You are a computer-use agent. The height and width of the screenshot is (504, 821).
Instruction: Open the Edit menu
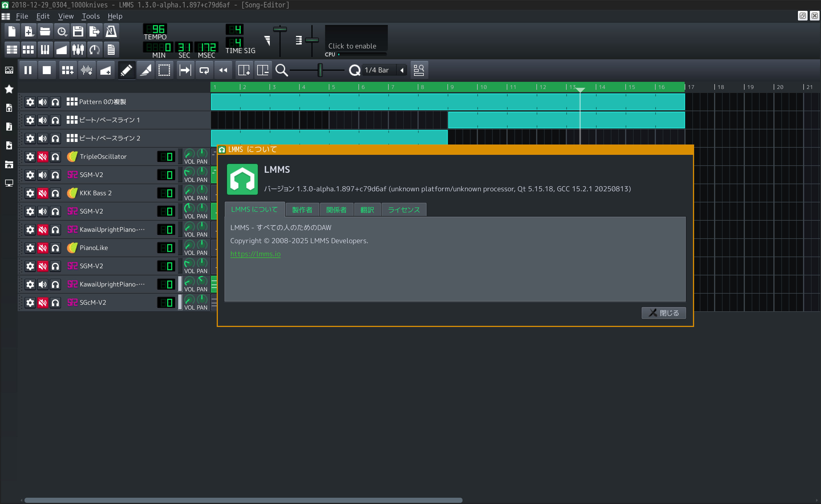[x=43, y=16]
